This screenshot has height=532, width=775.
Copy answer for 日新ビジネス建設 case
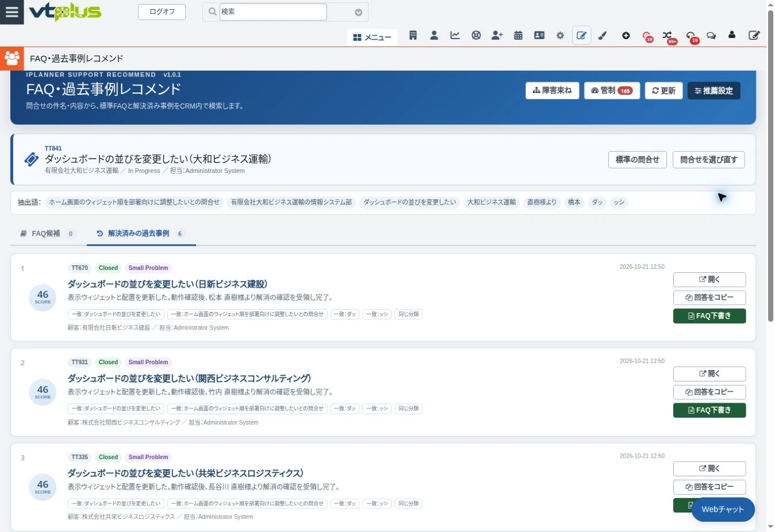pos(709,298)
